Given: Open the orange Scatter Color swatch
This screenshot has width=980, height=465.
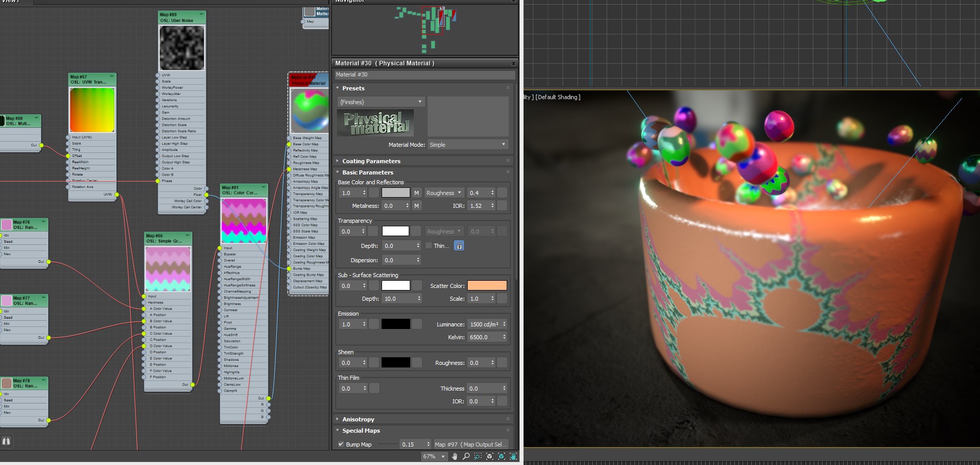Looking at the screenshot, I should 487,286.
